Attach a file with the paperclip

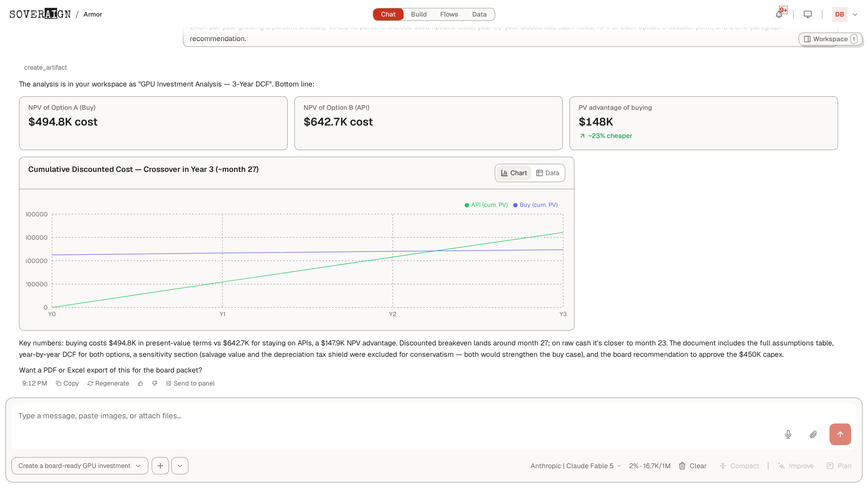tap(813, 434)
